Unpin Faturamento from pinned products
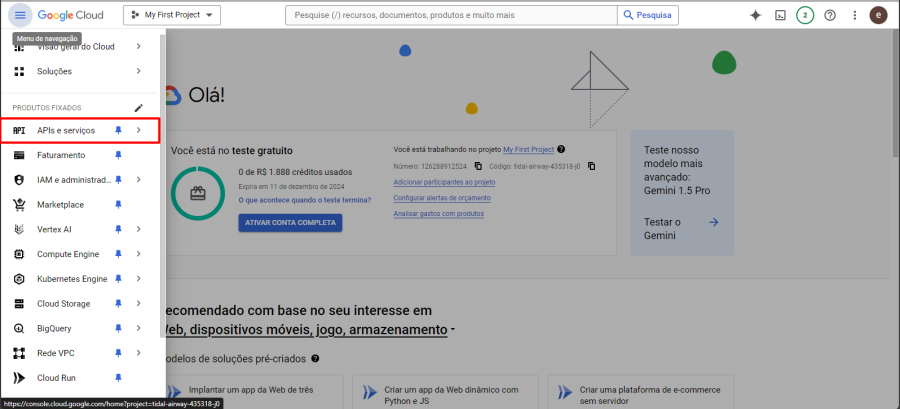This screenshot has width=900, height=409. [118, 155]
